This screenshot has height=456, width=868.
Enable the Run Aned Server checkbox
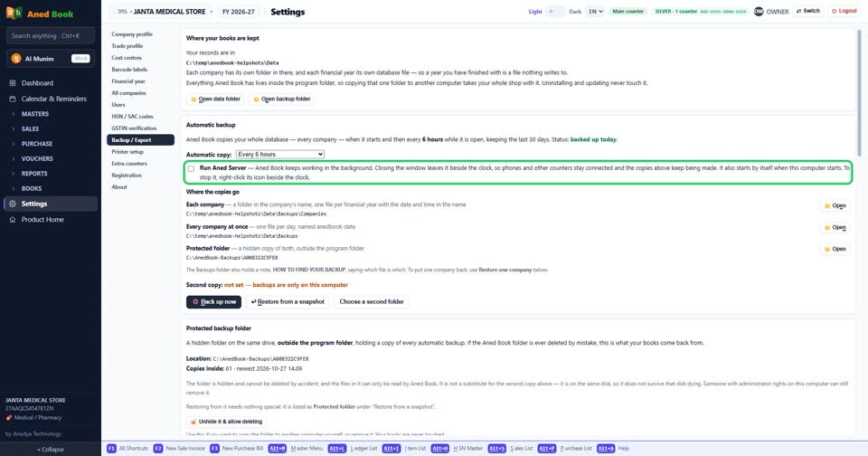point(191,169)
